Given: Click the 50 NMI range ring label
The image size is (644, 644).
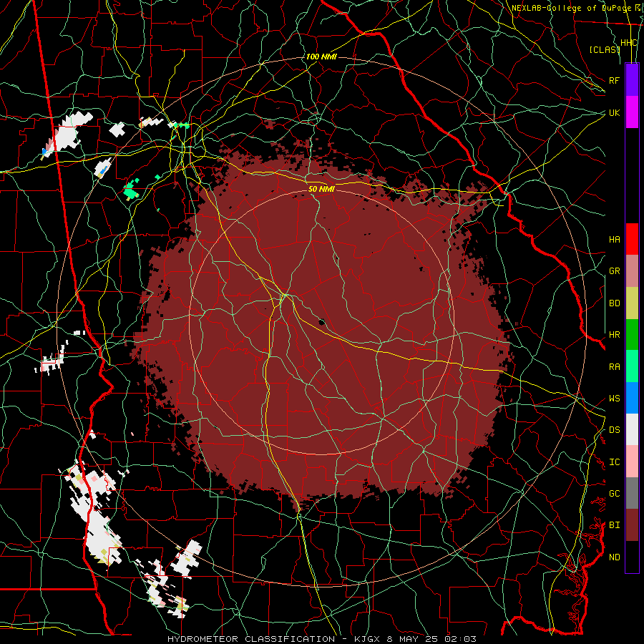Looking at the screenshot, I should pyautogui.click(x=321, y=189).
